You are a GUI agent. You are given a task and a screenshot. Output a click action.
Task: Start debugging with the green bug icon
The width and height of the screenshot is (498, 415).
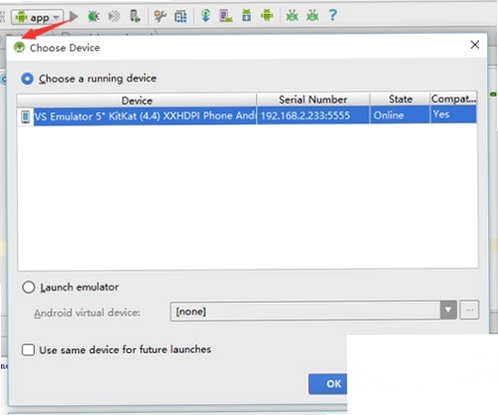coord(94,16)
